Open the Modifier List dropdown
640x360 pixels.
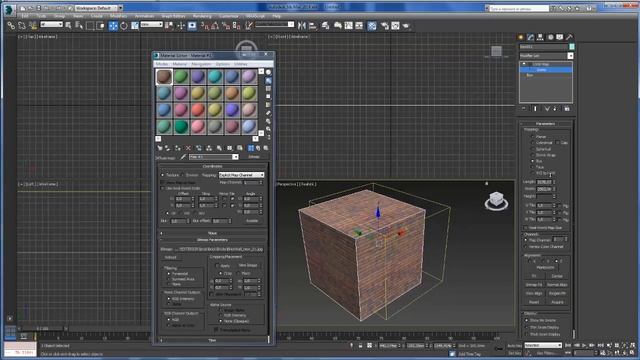tap(570, 56)
